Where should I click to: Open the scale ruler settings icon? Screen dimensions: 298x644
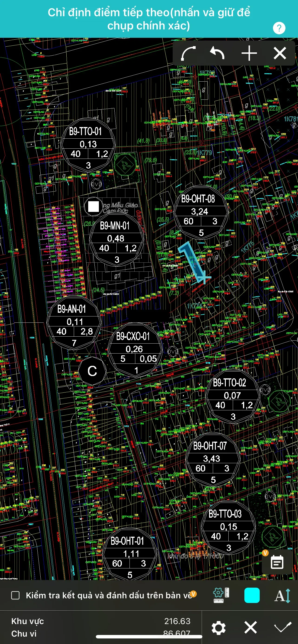[221, 595]
